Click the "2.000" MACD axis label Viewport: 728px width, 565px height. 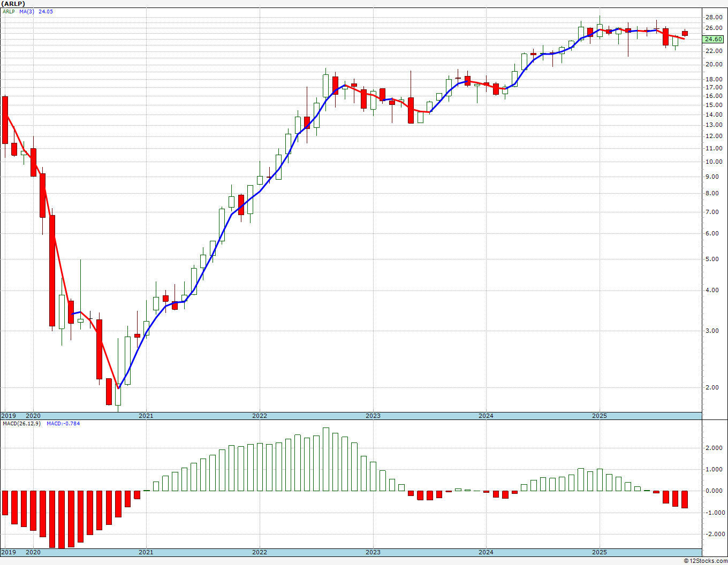coord(715,448)
